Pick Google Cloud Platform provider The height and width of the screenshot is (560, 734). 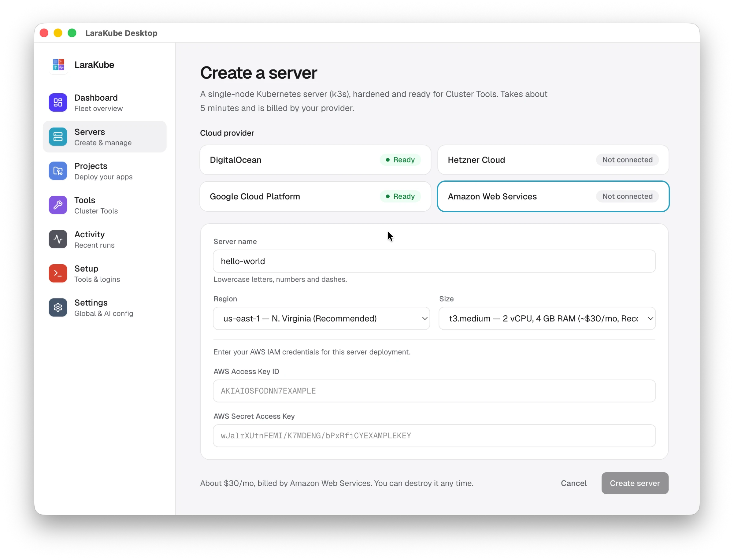click(x=315, y=197)
